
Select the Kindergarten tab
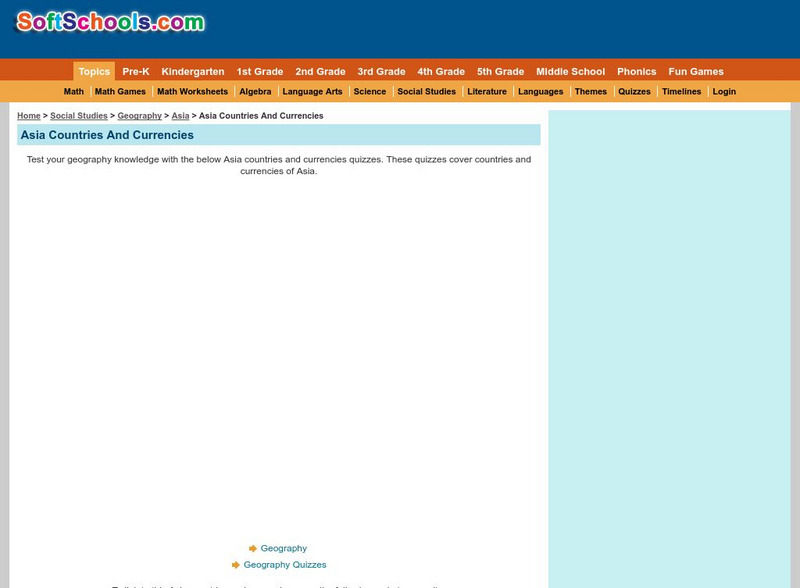tap(193, 71)
